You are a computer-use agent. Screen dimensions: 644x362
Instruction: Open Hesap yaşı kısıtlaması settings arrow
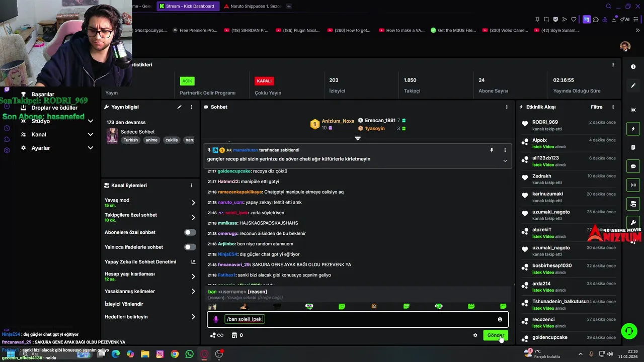click(x=193, y=277)
